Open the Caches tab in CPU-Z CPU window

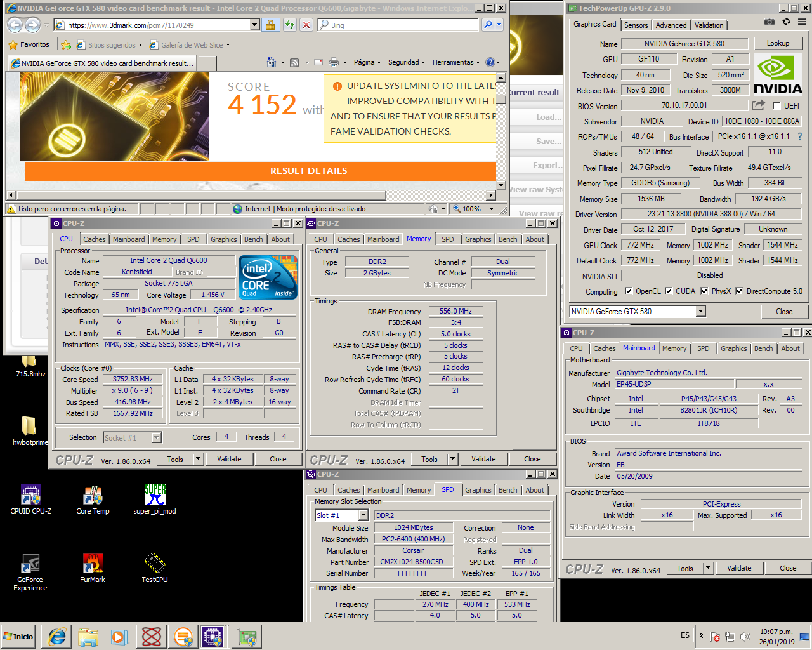pos(95,239)
